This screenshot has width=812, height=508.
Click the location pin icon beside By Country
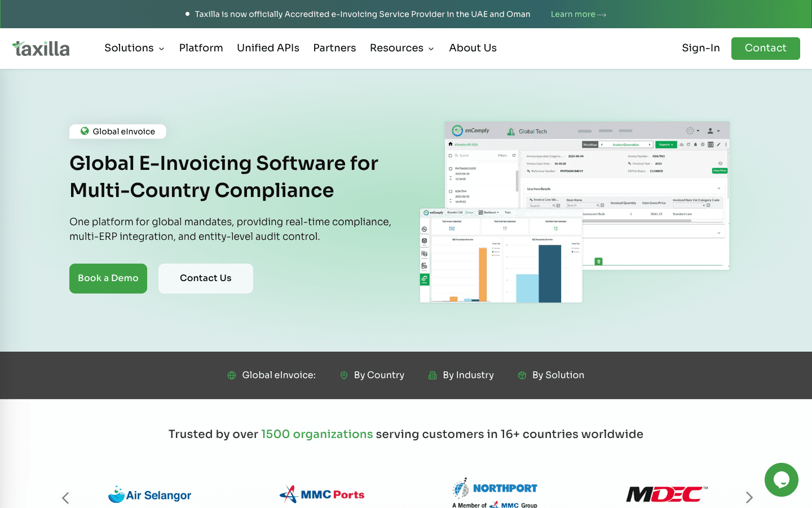coord(344,375)
